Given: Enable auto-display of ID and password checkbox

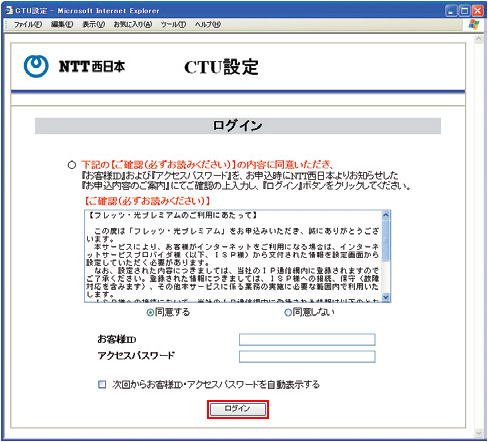Looking at the screenshot, I should [x=102, y=384].
